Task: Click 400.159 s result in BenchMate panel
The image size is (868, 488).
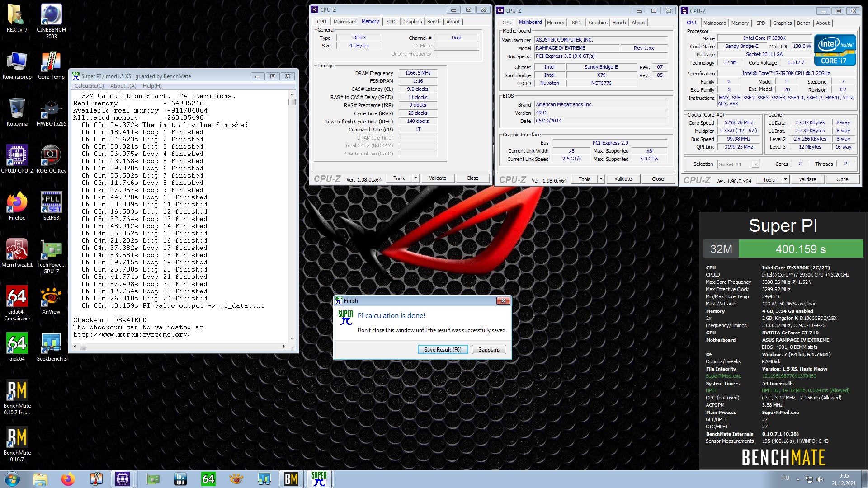Action: coord(801,249)
